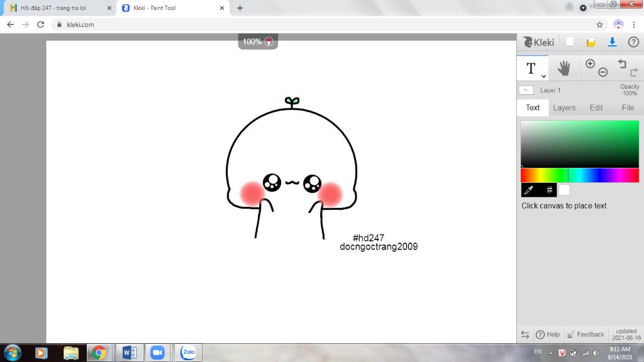Switch to the Text tab
The width and height of the screenshot is (644, 362).
tap(533, 107)
